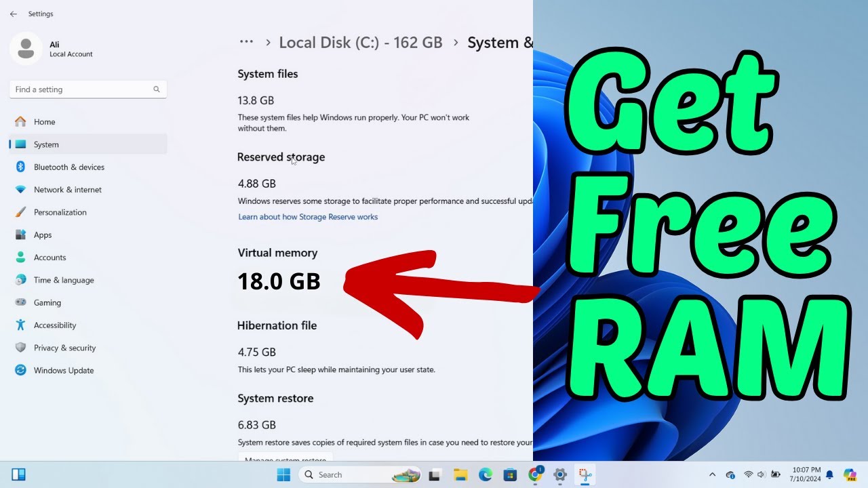Screen dimensions: 868x488
Task: Click the sync status tray icon
Action: pos(730,474)
